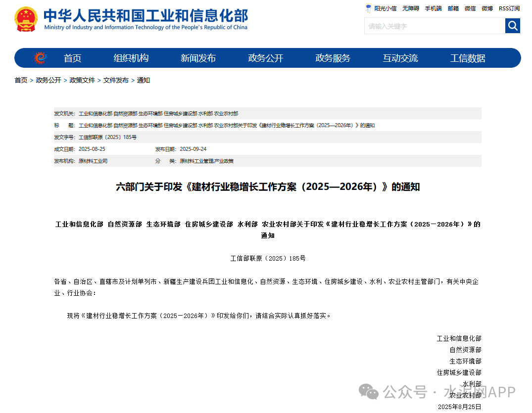
Task: Open 政务公开 in the blue navigation bar
Action: (x=265, y=58)
